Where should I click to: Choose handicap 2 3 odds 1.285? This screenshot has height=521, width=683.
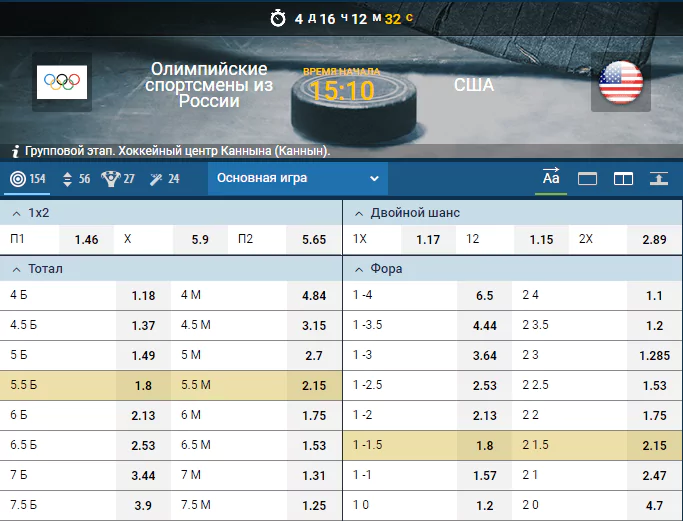pyautogui.click(x=654, y=356)
